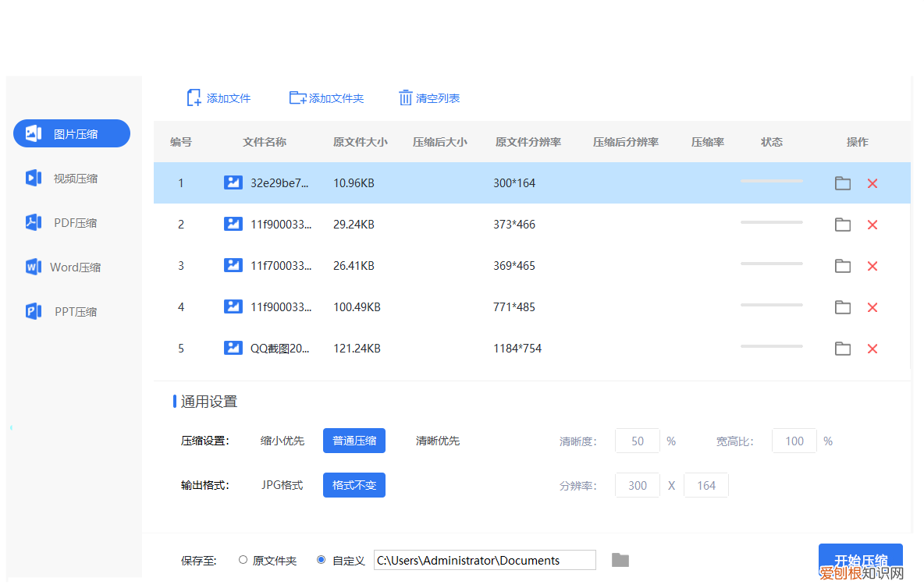The height and width of the screenshot is (588, 924).
Task: Select the 自定义 custom save location radio button
Action: (321, 560)
